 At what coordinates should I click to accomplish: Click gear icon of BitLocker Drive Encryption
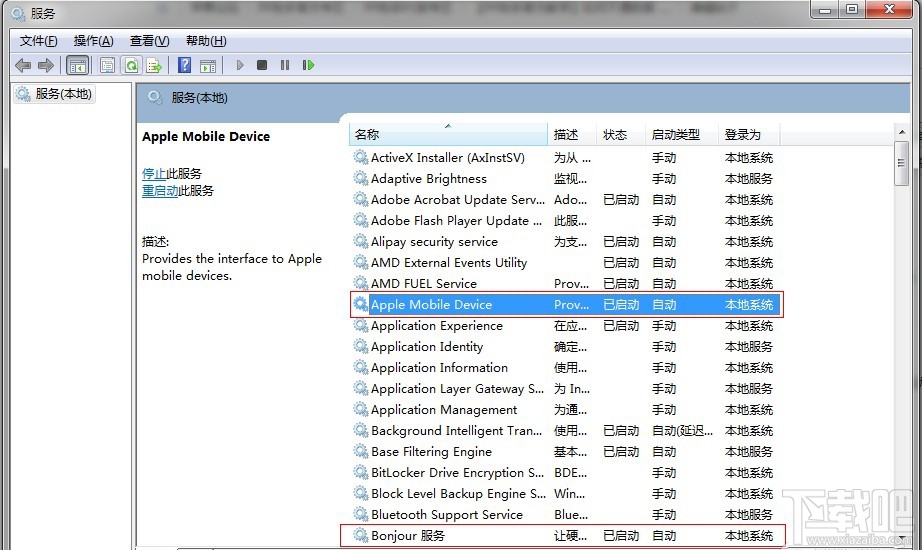[x=360, y=472]
